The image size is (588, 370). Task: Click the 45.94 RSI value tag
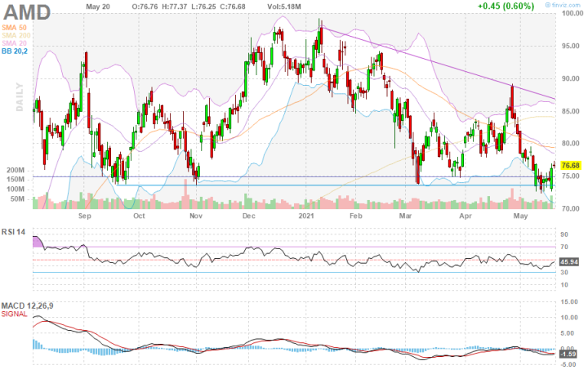tap(569, 261)
